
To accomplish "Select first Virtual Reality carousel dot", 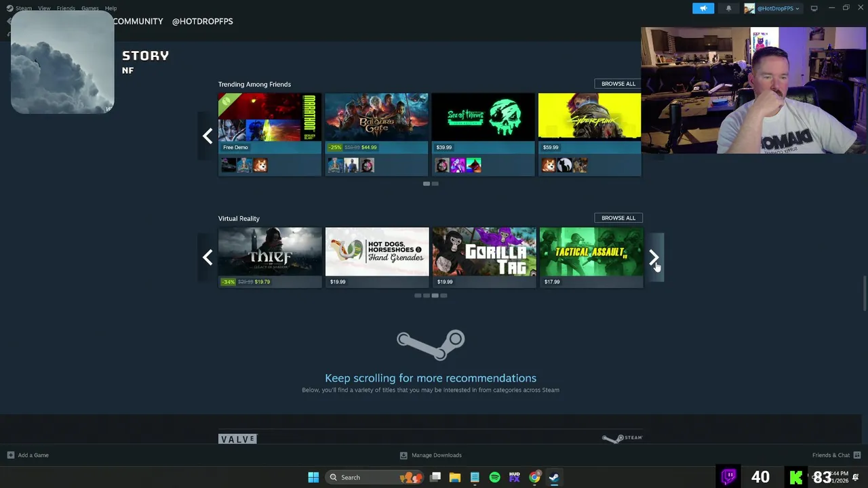I will click(x=418, y=296).
